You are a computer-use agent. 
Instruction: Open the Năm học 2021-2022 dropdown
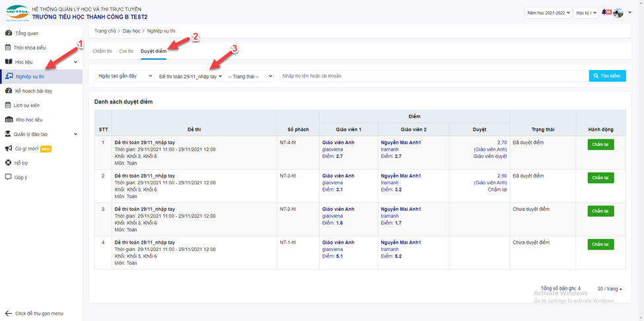pos(548,13)
